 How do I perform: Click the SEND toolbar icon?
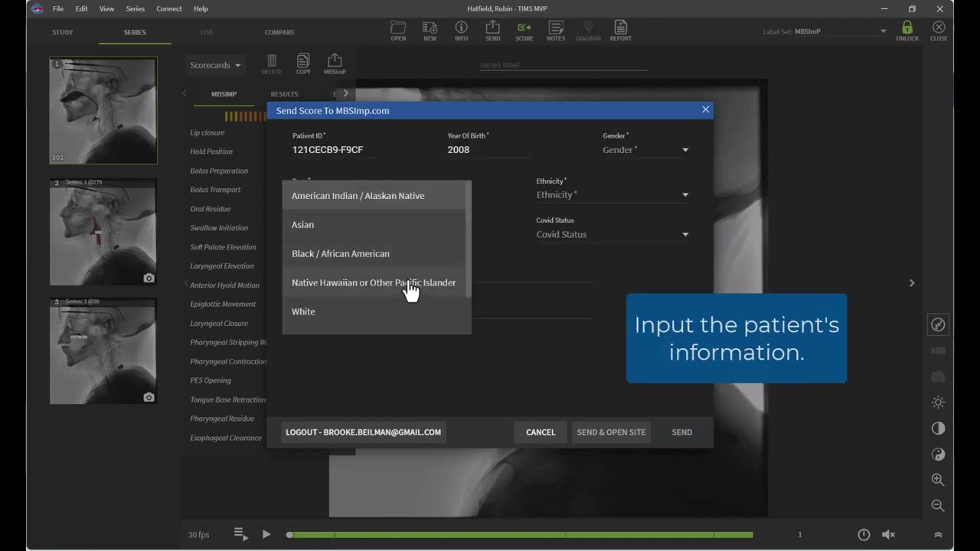click(x=492, y=31)
